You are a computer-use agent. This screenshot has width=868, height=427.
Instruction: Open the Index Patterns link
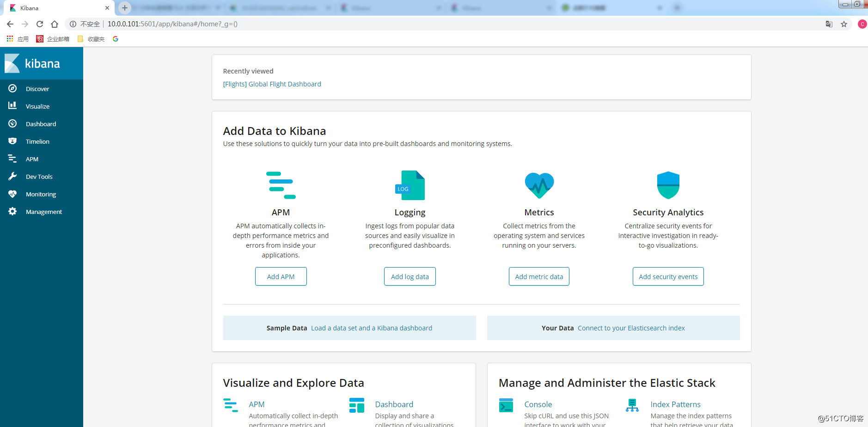pos(675,404)
